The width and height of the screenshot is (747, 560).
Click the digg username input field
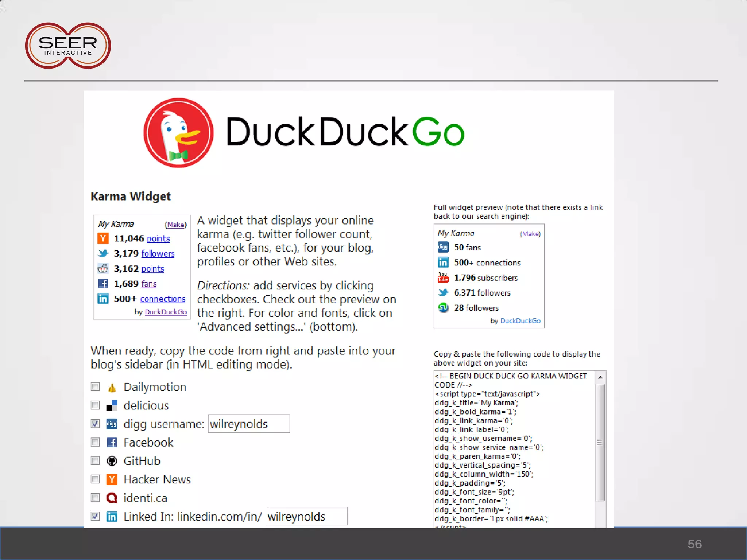tap(249, 424)
